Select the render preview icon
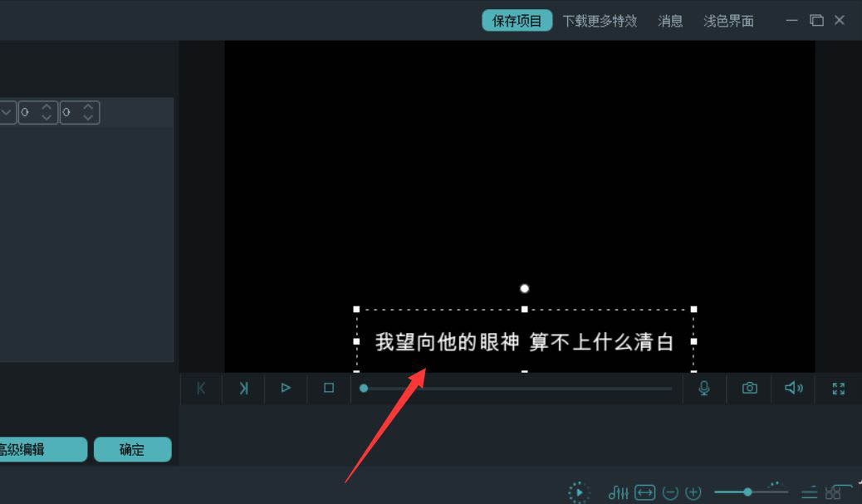 click(578, 492)
